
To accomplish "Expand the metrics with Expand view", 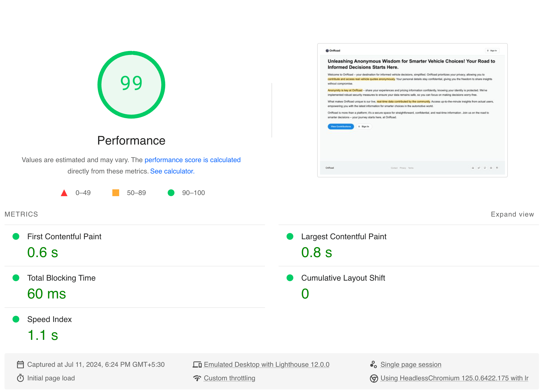I will pyautogui.click(x=512, y=214).
